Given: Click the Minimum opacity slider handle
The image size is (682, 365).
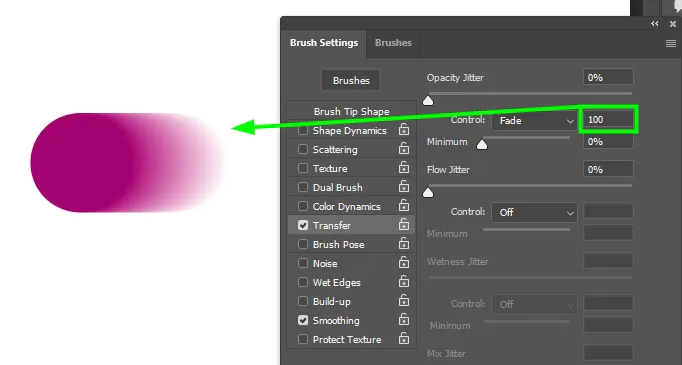Looking at the screenshot, I should [482, 144].
